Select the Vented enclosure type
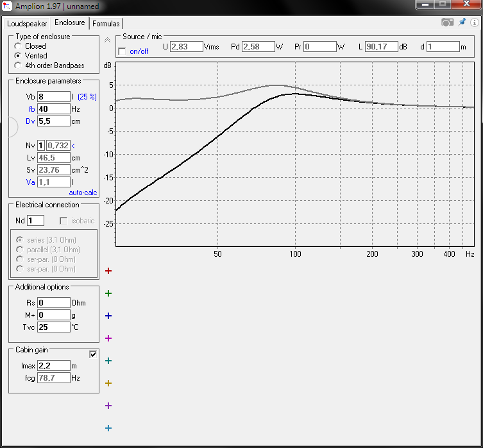 coord(18,56)
